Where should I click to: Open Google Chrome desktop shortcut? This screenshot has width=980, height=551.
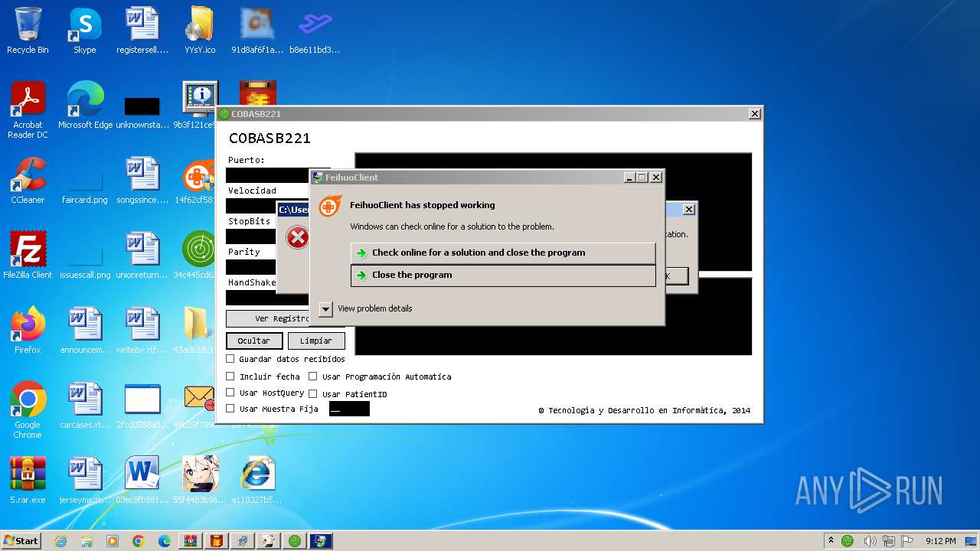(x=28, y=409)
